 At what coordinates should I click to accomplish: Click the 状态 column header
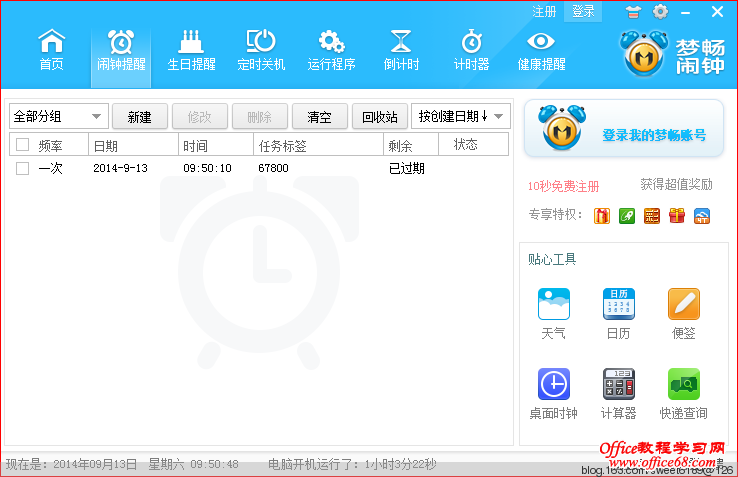click(x=473, y=145)
